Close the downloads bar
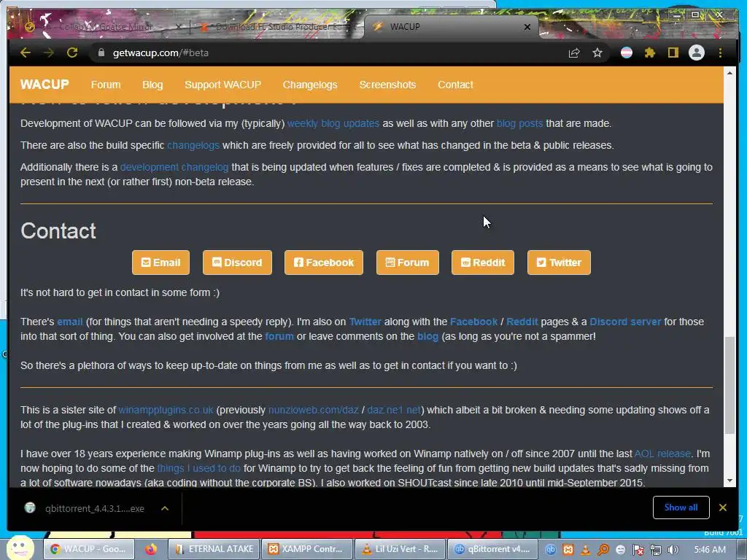The height and width of the screenshot is (560, 747). (x=723, y=507)
